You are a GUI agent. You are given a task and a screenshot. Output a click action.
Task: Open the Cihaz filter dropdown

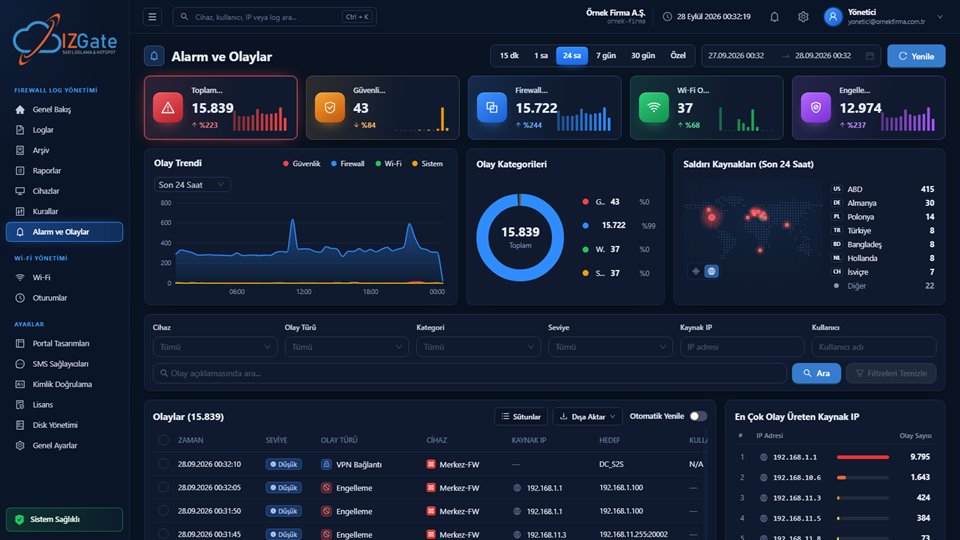215,347
